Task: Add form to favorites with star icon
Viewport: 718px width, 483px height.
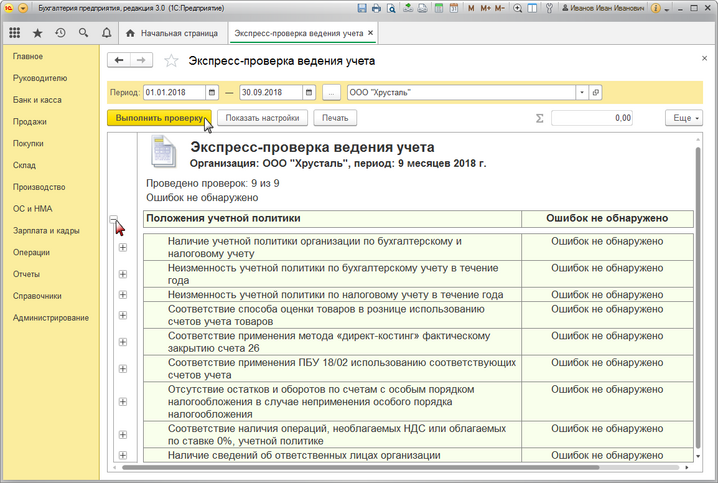Action: (171, 60)
